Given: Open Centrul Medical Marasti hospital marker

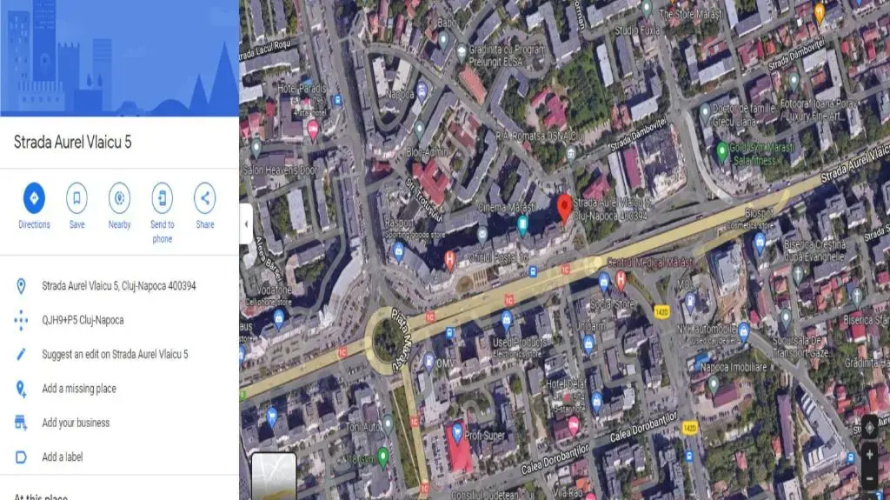Looking at the screenshot, I should (620, 279).
